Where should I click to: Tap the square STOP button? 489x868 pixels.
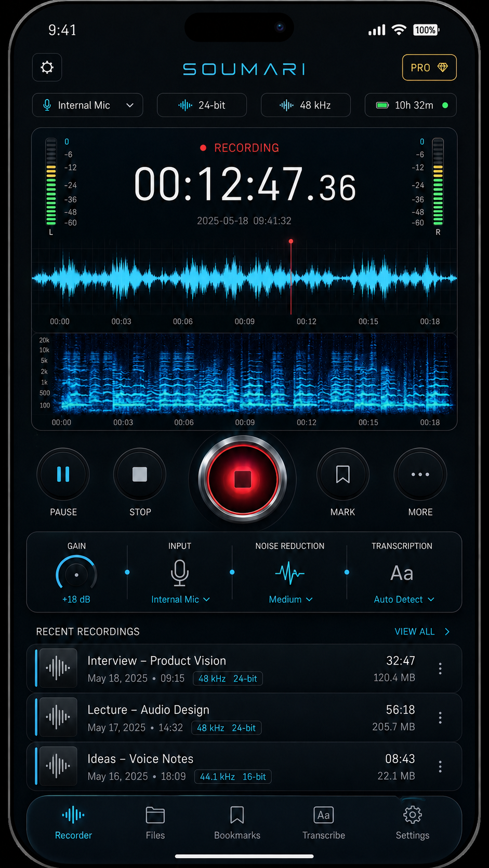coord(140,474)
